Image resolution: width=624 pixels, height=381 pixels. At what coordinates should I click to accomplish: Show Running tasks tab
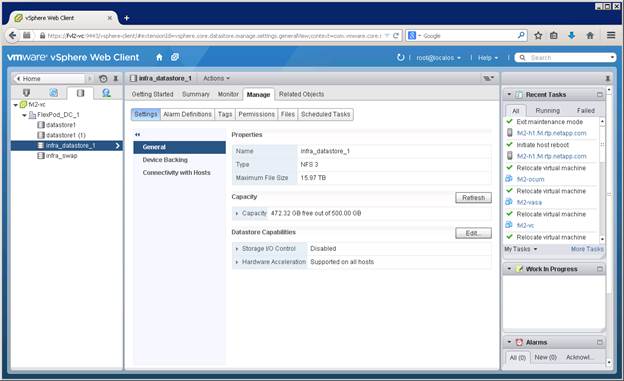pyautogui.click(x=548, y=111)
